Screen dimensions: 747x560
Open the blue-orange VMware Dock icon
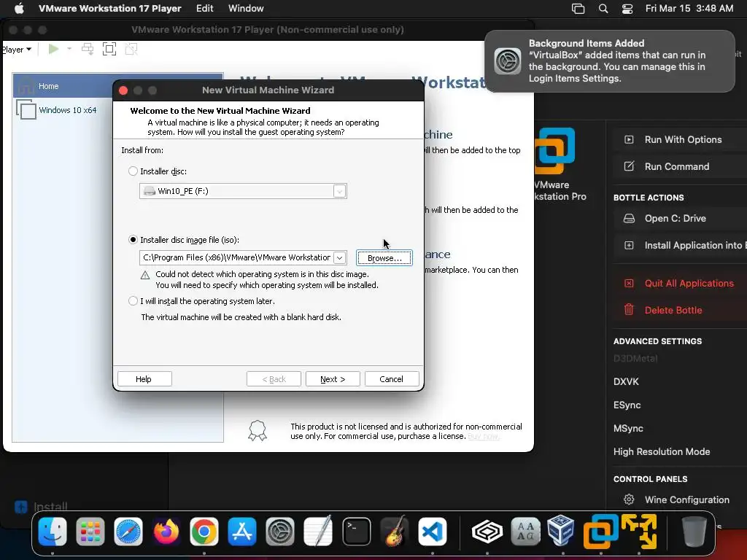tap(600, 532)
